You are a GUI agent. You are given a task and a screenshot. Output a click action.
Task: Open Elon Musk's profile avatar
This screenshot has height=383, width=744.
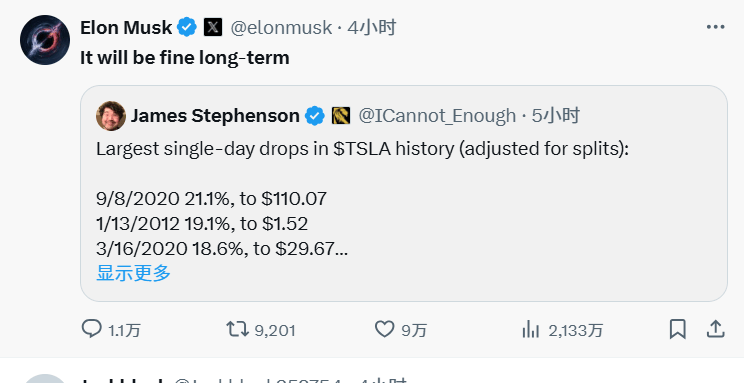tap(45, 40)
